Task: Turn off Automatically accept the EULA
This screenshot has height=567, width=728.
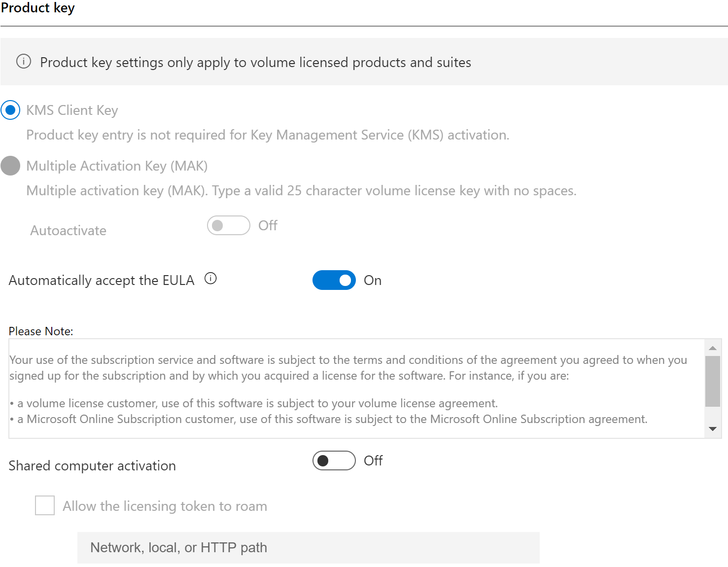Action: click(x=334, y=280)
